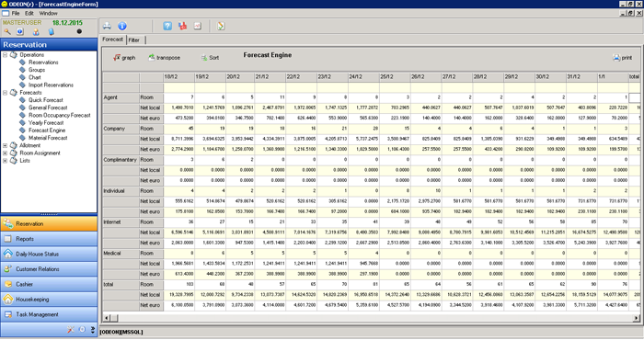This screenshot has height=340, width=644.
Task: Open Room Occupancy Forecast tree item
Action: (60, 115)
